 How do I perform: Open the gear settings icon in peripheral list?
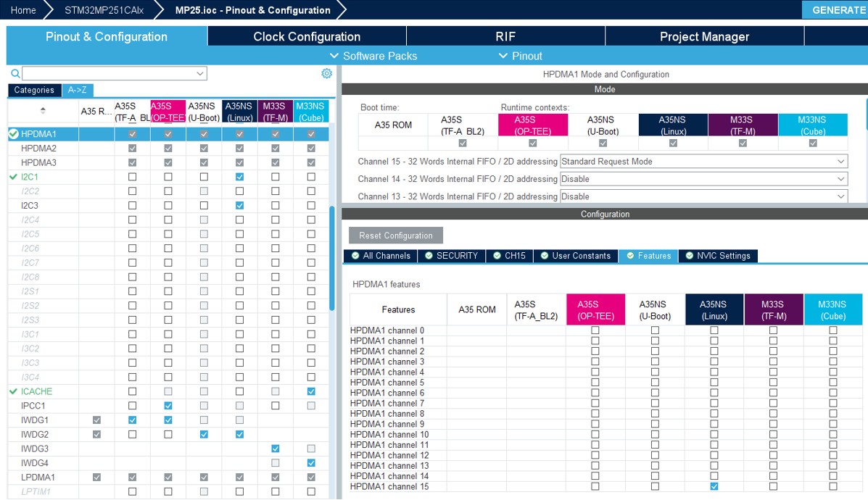point(326,73)
